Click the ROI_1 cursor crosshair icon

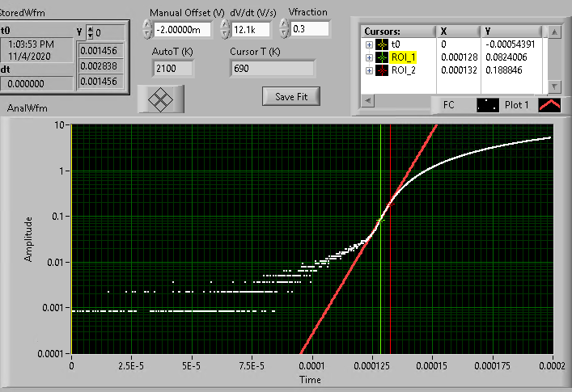382,57
